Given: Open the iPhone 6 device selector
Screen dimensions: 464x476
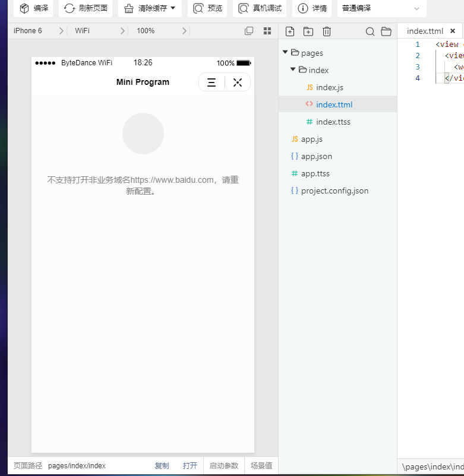Looking at the screenshot, I should coord(39,31).
